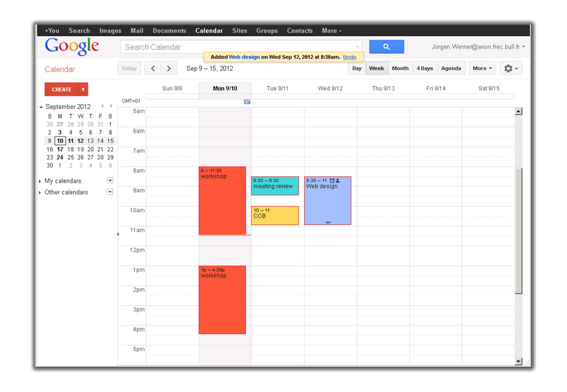567x392 pixels.
Task: Open Other calendars options dropdown
Action: click(110, 192)
